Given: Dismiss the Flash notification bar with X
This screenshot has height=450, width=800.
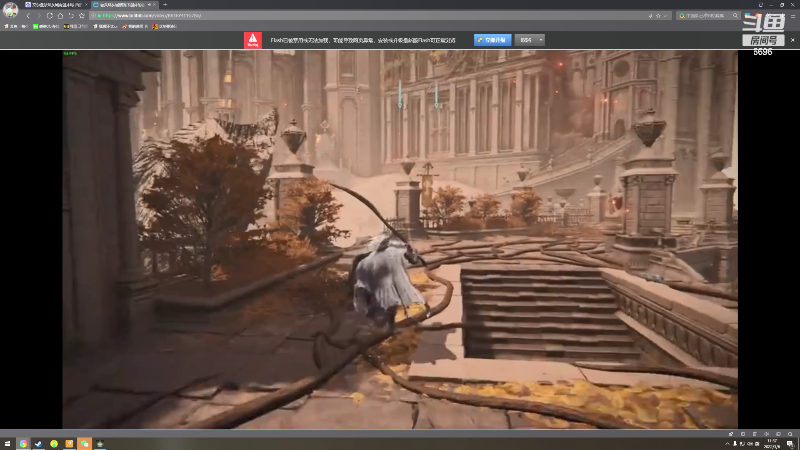Looking at the screenshot, I should 792,40.
